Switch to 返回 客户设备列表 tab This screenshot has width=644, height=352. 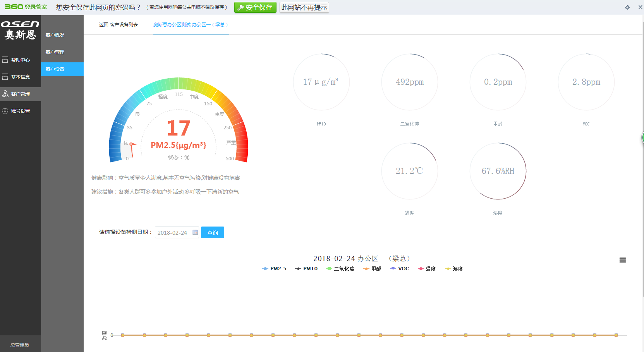(x=118, y=25)
